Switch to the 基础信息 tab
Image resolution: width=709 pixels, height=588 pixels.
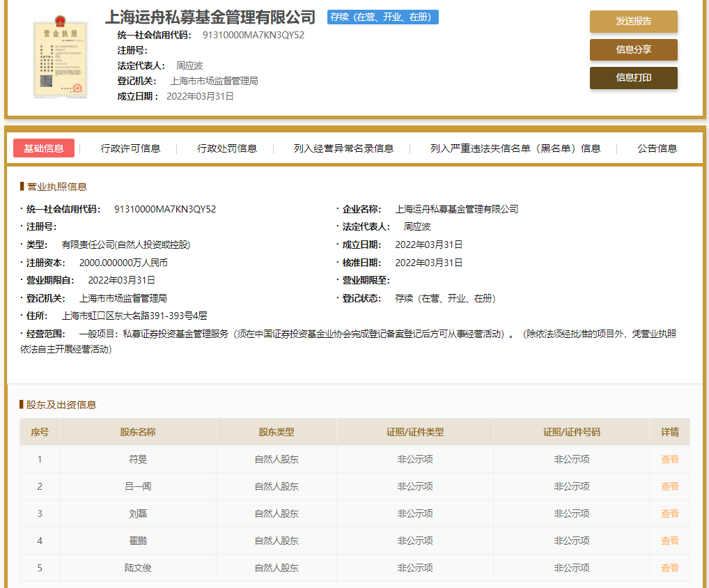click(45, 148)
